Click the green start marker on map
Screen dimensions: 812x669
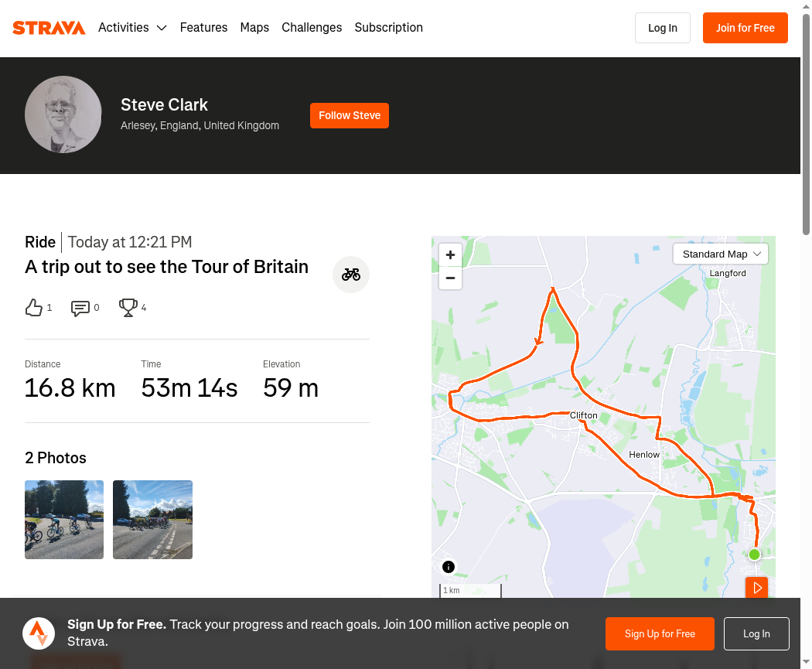point(754,555)
